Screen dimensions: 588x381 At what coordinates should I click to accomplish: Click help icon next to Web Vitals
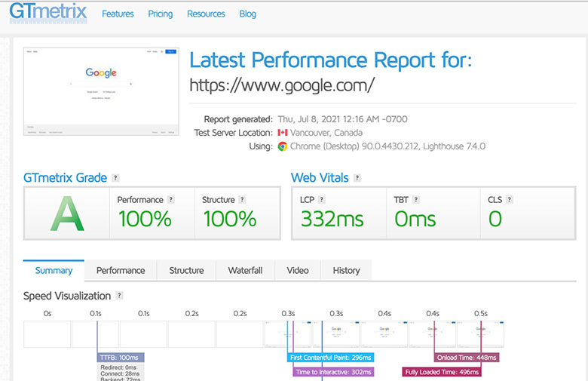(x=357, y=178)
